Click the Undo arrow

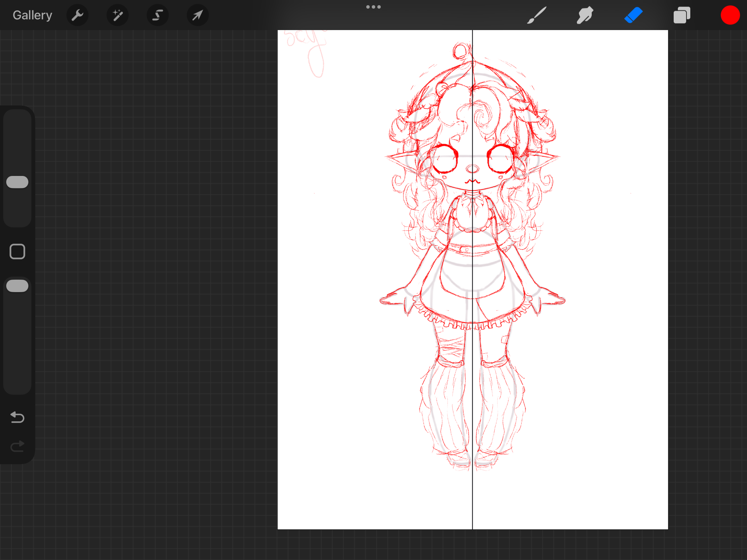click(x=17, y=417)
